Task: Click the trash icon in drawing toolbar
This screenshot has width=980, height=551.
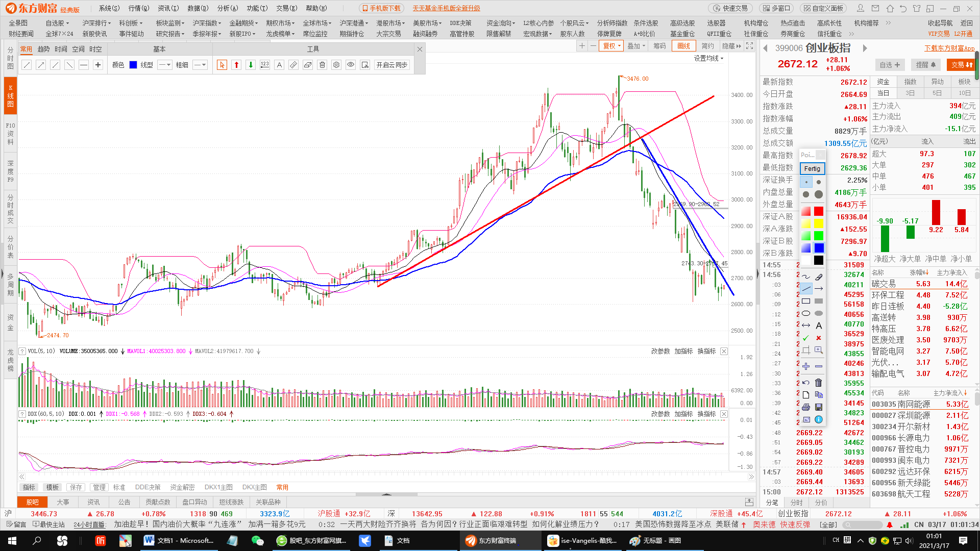Action: [x=322, y=65]
